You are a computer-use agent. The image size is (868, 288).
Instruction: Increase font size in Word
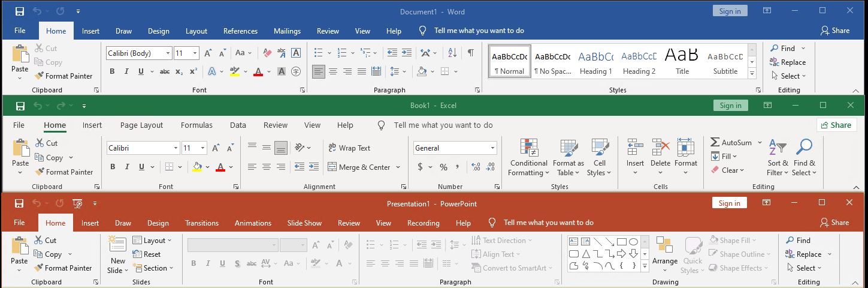(x=208, y=53)
